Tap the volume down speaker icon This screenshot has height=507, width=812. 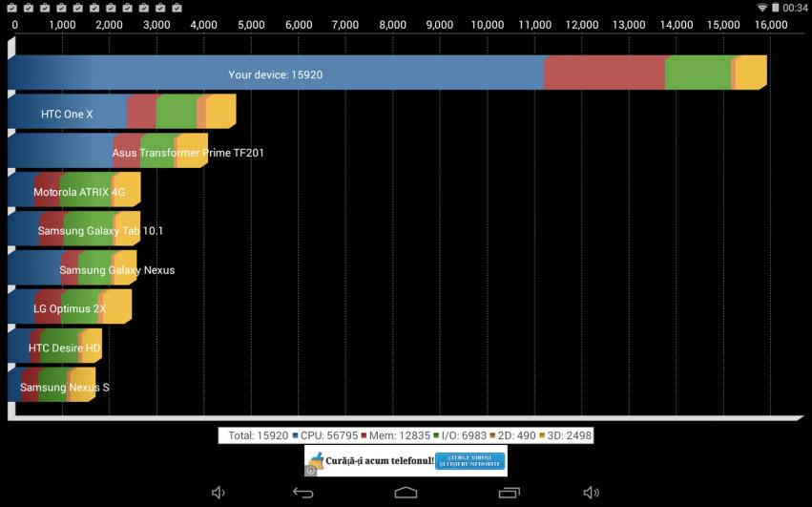click(x=218, y=493)
